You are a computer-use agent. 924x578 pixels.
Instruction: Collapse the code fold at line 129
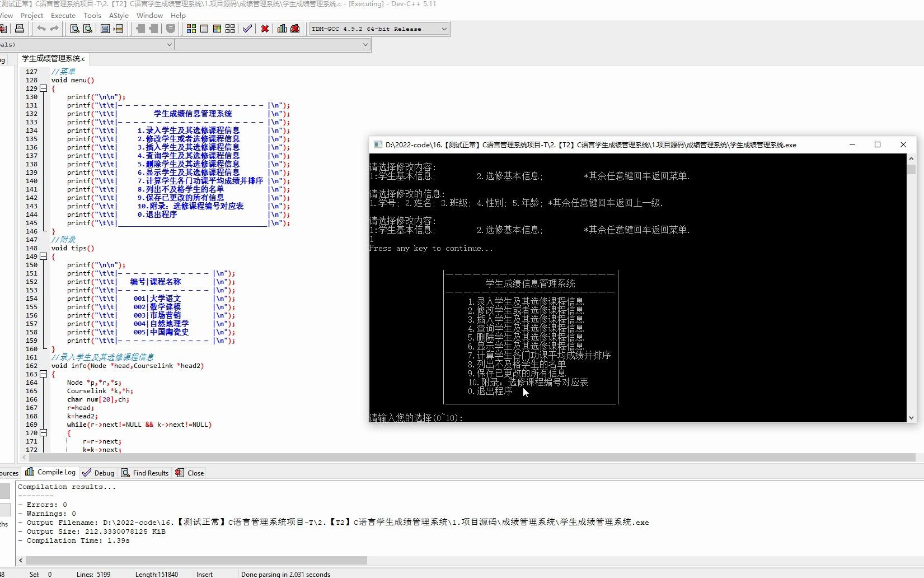pos(43,88)
